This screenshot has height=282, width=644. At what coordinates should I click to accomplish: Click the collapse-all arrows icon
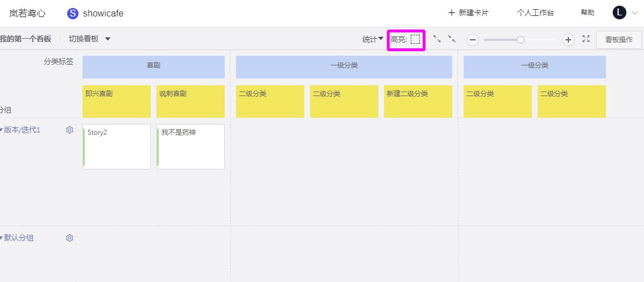[452, 39]
